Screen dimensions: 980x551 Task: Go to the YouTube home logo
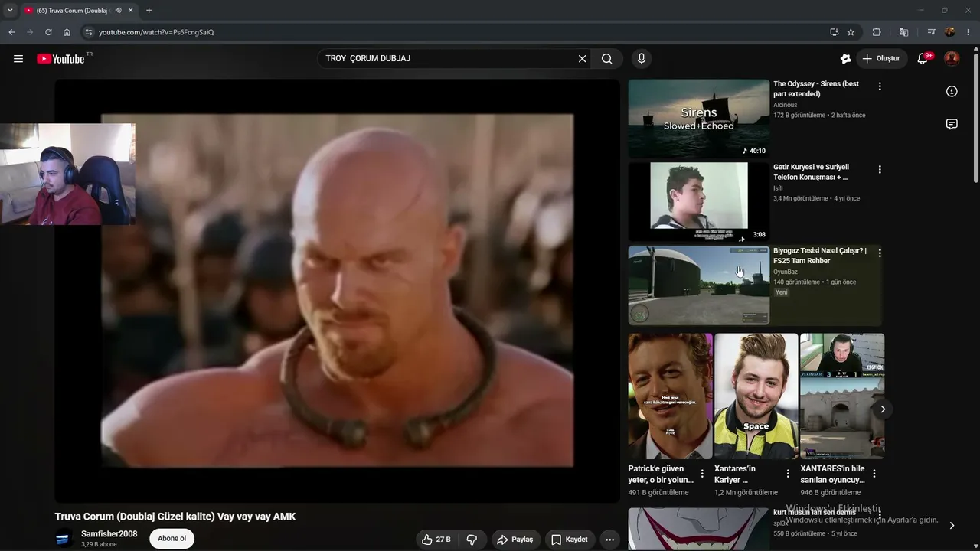pos(60,59)
